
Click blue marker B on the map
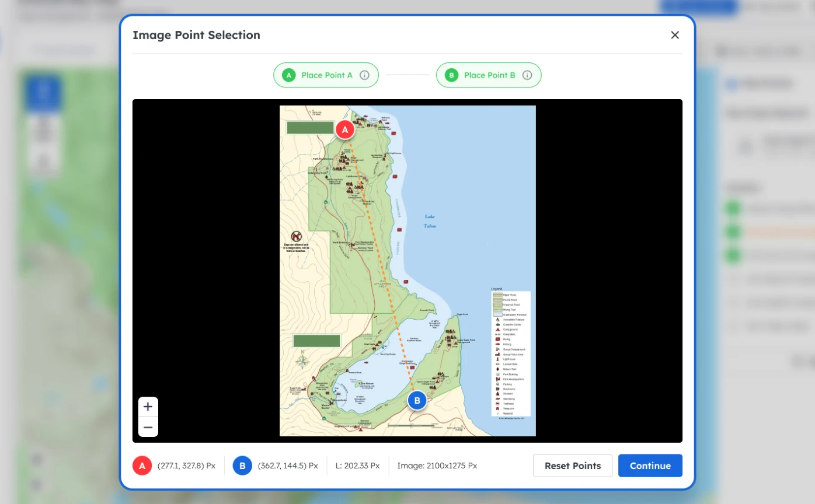pos(417,401)
